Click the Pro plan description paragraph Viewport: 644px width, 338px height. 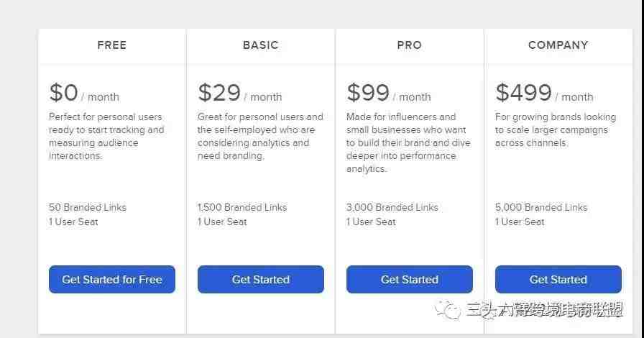[x=408, y=142]
